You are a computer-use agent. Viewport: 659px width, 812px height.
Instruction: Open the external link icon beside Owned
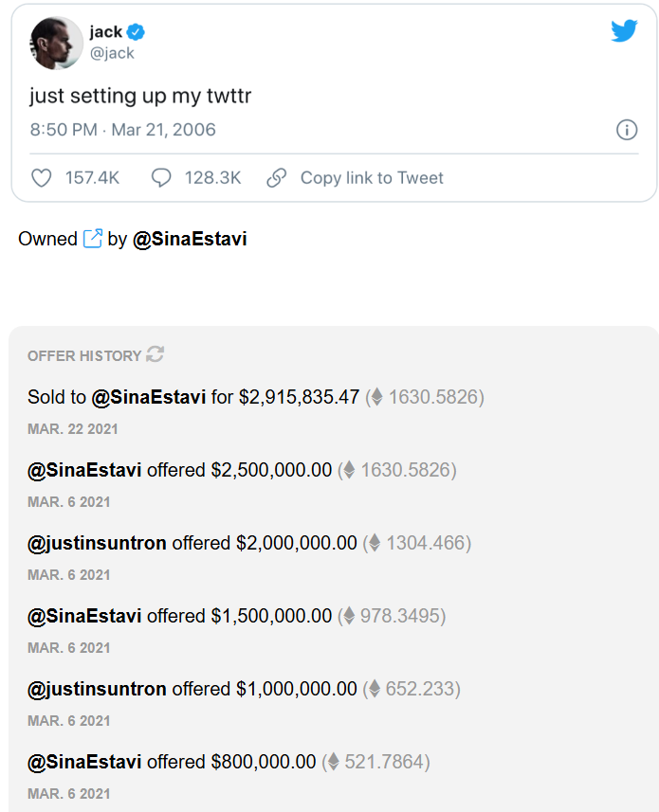tap(93, 239)
